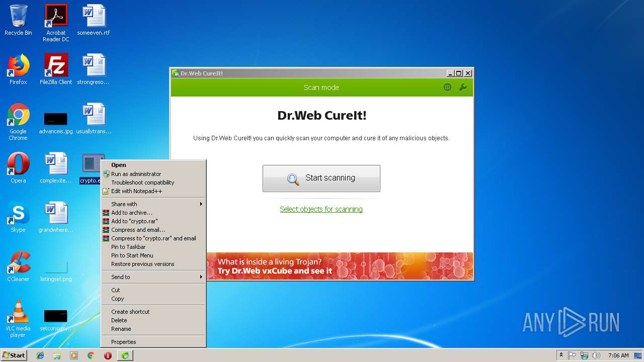Select Copy in the context menu
Viewport: 644px width, 362px height.
153,299
